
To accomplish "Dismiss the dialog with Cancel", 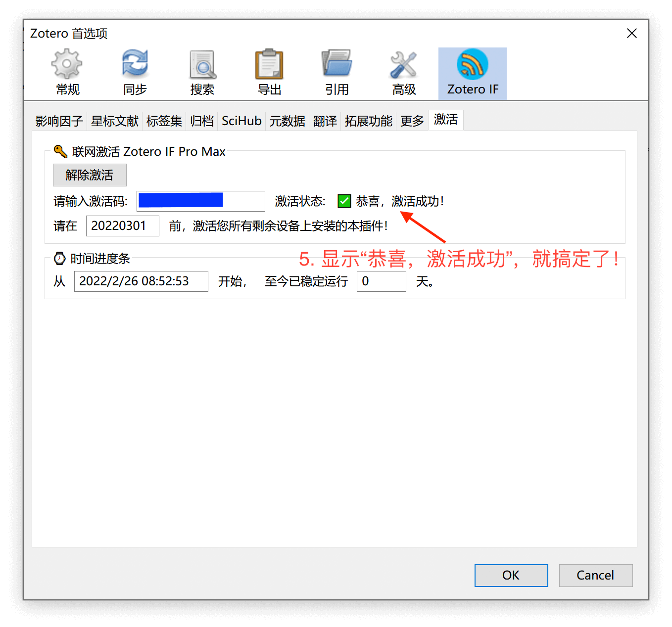I will tap(596, 576).
